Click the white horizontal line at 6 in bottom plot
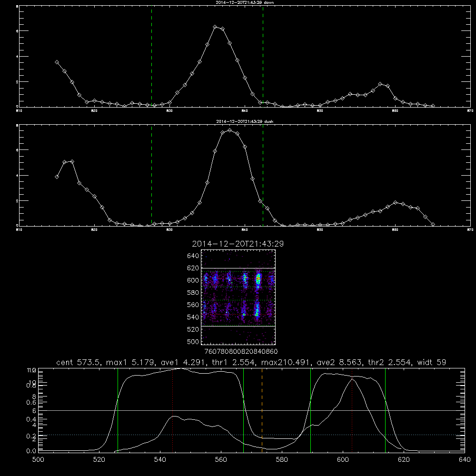476x476 pixels. click(251, 410)
